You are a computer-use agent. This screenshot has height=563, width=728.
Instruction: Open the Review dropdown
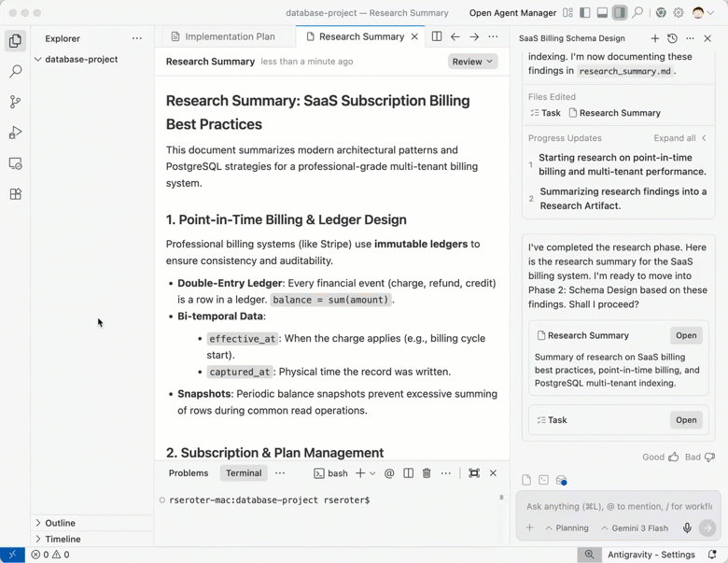[472, 62]
